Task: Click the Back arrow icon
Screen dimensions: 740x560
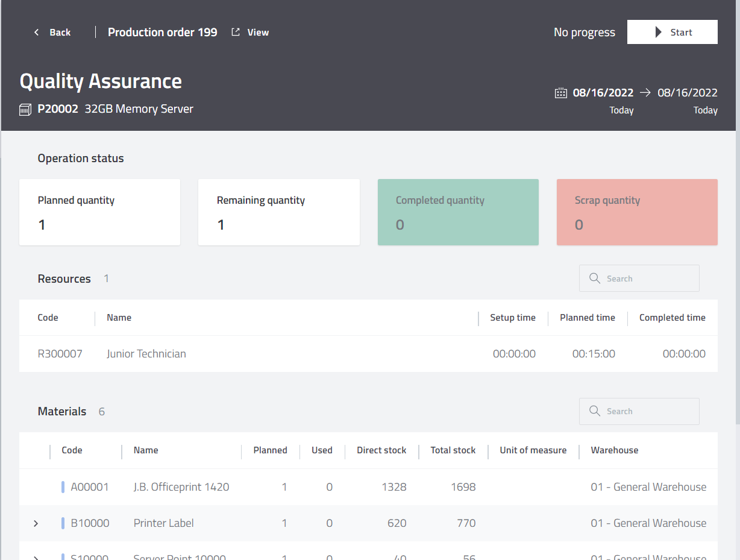Action: coord(37,33)
